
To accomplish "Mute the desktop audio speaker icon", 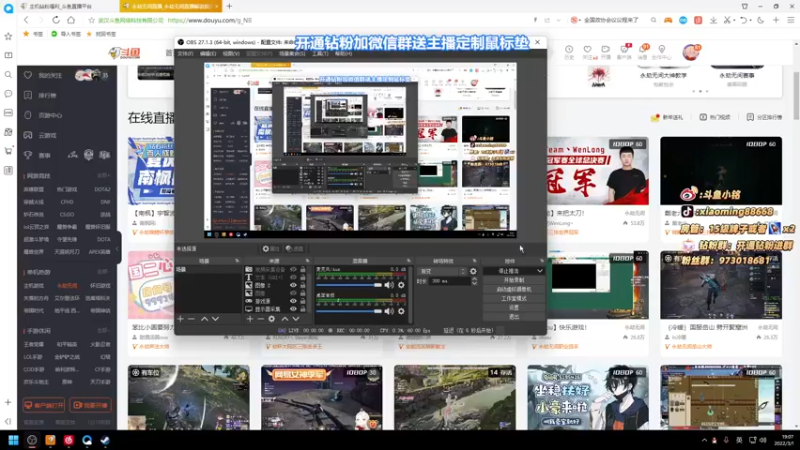I will click(x=389, y=311).
